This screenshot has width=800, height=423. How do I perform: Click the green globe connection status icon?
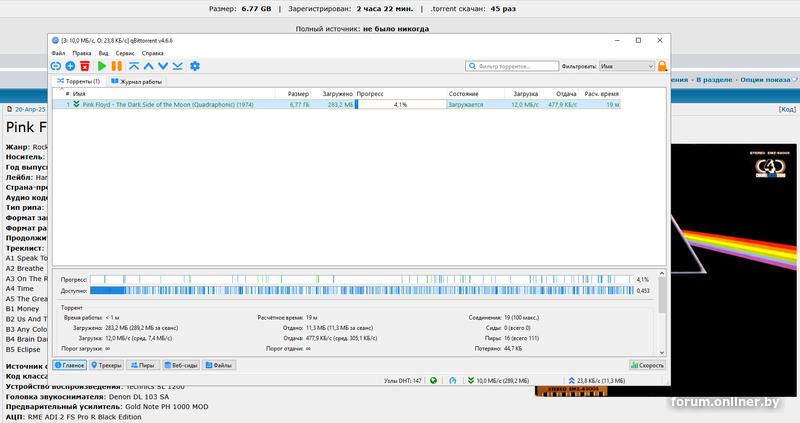[x=433, y=380]
